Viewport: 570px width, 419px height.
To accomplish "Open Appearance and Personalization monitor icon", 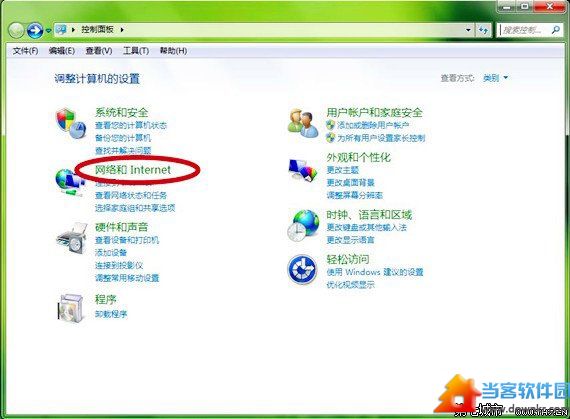I will point(303,170).
